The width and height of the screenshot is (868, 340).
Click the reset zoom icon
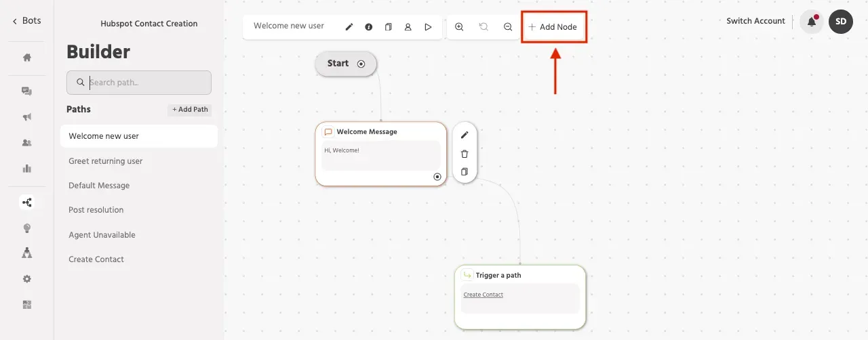click(x=484, y=27)
